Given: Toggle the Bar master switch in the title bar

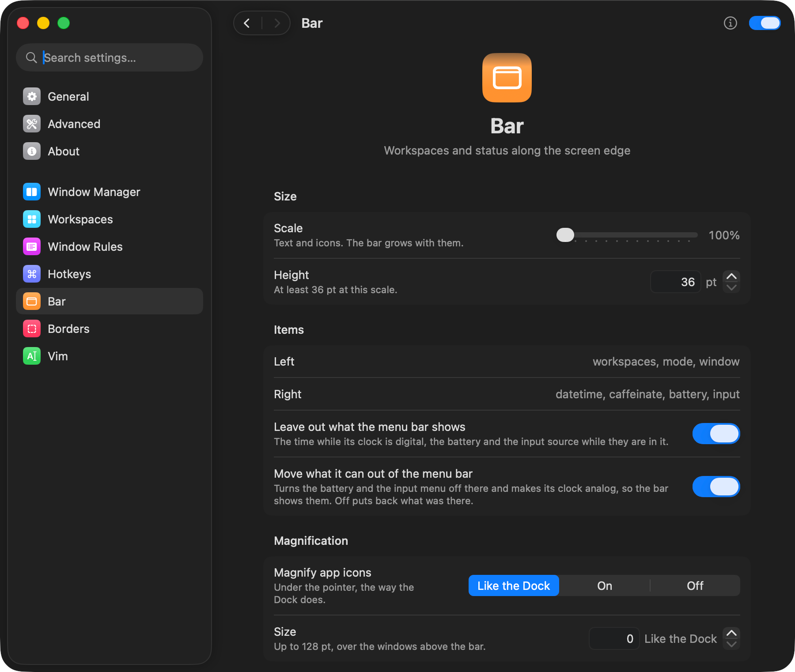Looking at the screenshot, I should (x=765, y=23).
